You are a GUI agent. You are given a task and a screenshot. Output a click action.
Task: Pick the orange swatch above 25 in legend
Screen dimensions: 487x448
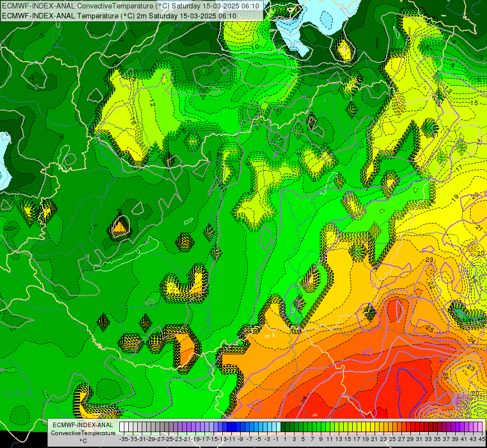[390, 427]
